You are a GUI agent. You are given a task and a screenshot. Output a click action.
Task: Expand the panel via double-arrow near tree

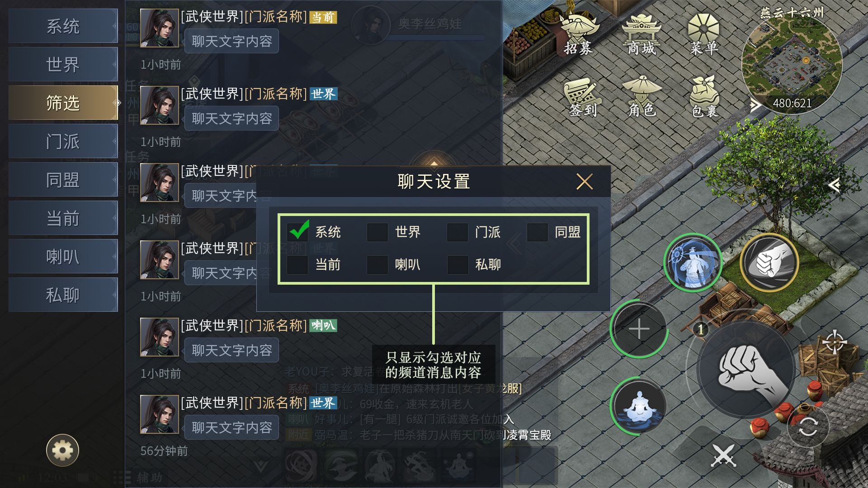click(x=834, y=185)
